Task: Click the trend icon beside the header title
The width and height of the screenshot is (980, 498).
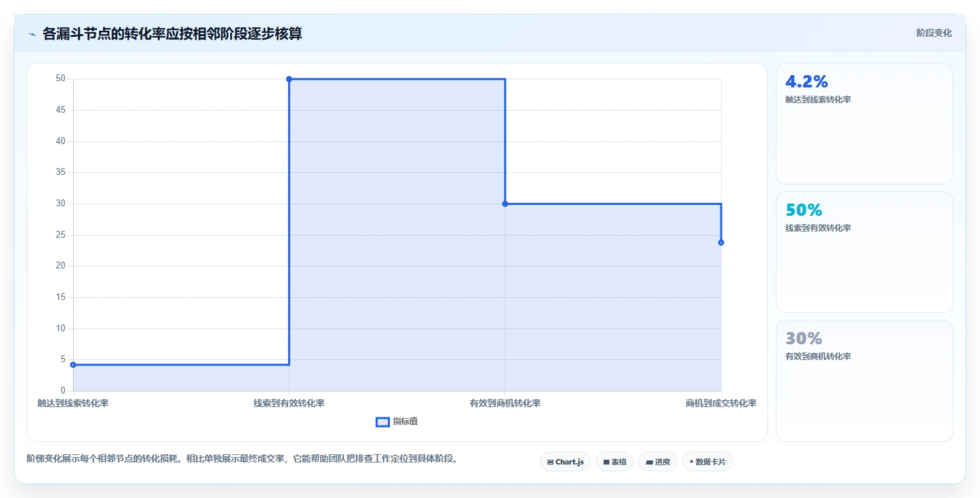Action: 32,34
